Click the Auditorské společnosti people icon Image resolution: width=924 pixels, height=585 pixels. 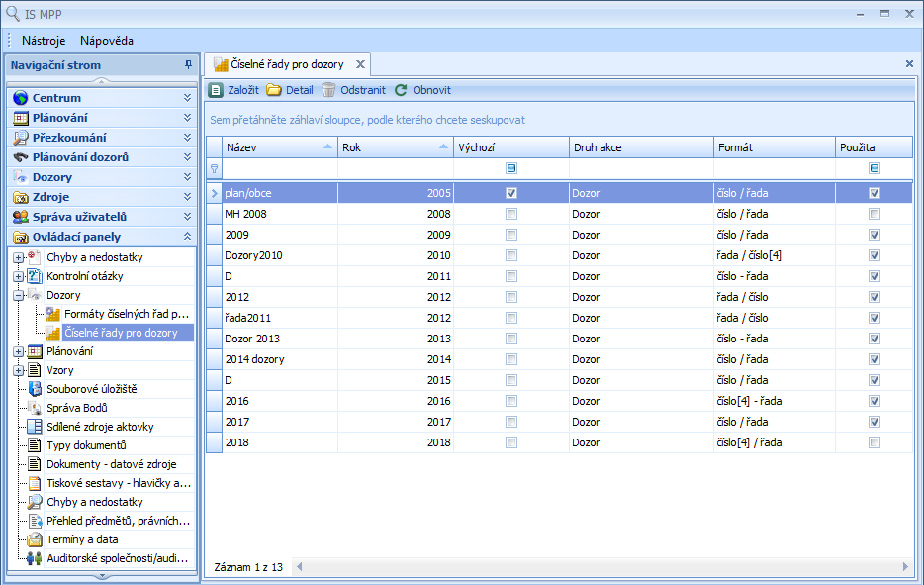pyautogui.click(x=35, y=558)
